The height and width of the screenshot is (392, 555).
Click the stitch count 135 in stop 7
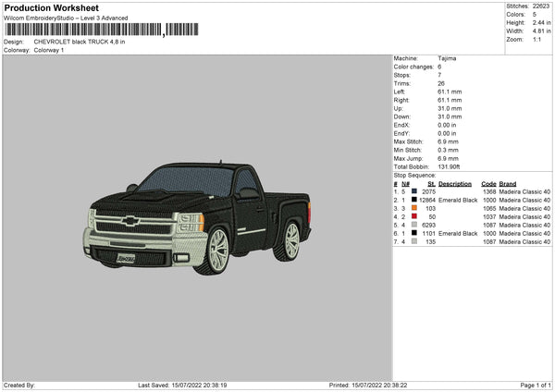coord(430,242)
